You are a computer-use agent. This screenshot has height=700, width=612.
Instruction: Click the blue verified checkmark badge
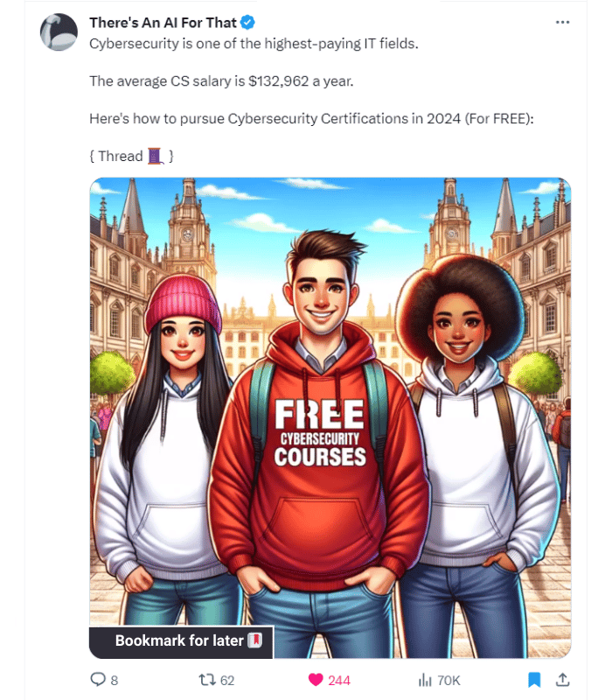(x=247, y=23)
